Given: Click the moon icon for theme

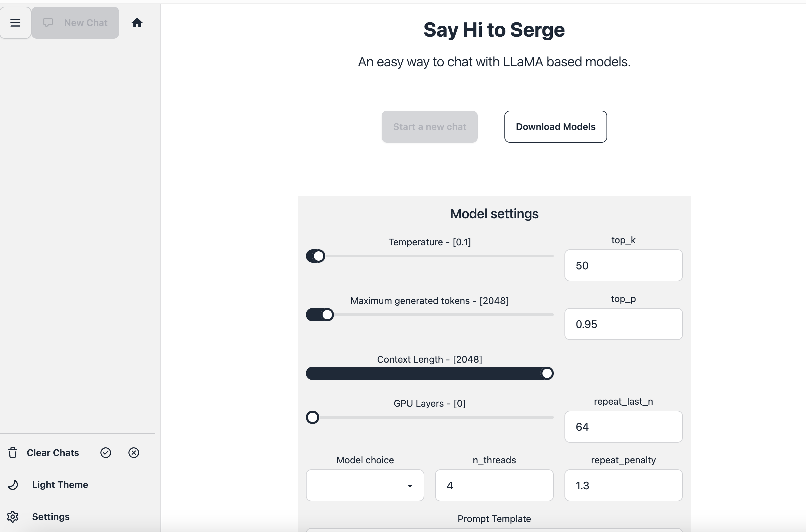Looking at the screenshot, I should 13,485.
